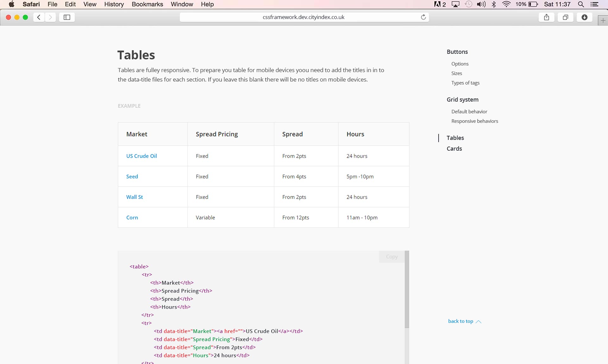Reload the page with the refresh icon
The image size is (608, 364).
[423, 17]
